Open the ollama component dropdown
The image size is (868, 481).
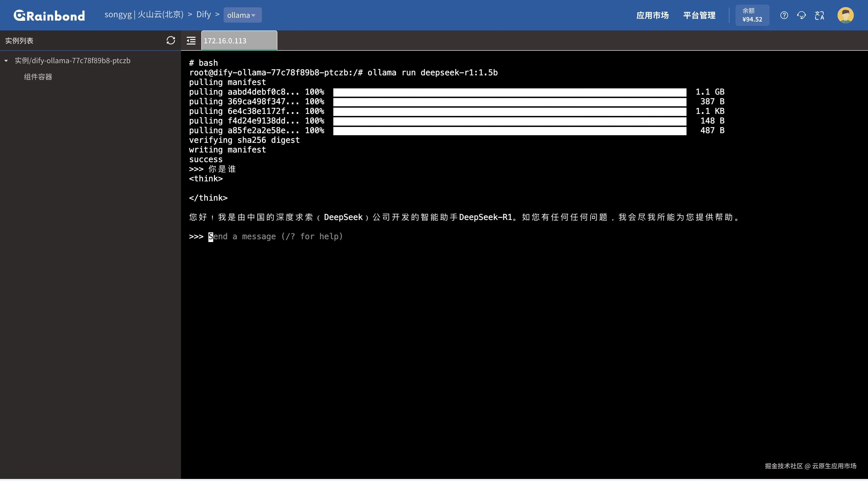click(242, 15)
